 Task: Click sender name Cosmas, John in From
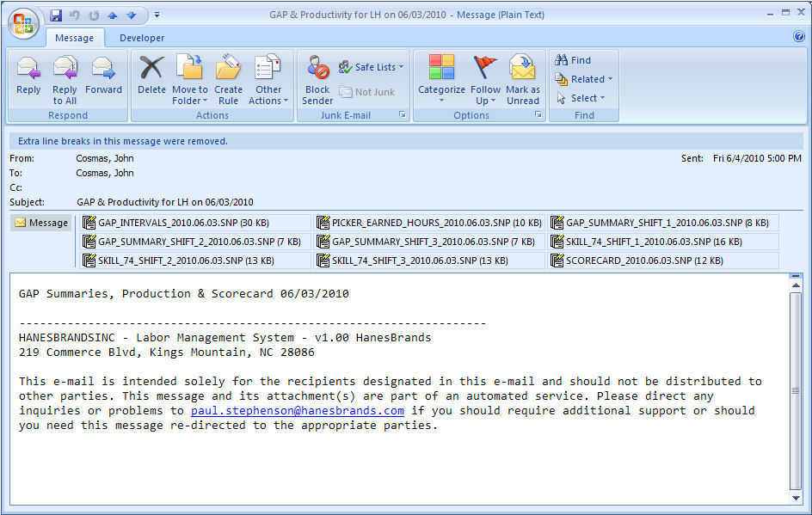[105, 158]
